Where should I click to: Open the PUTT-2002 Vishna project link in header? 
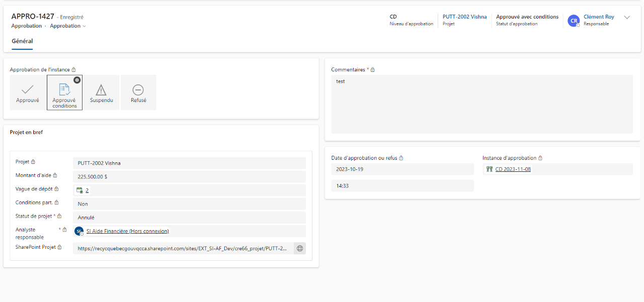pyautogui.click(x=464, y=17)
